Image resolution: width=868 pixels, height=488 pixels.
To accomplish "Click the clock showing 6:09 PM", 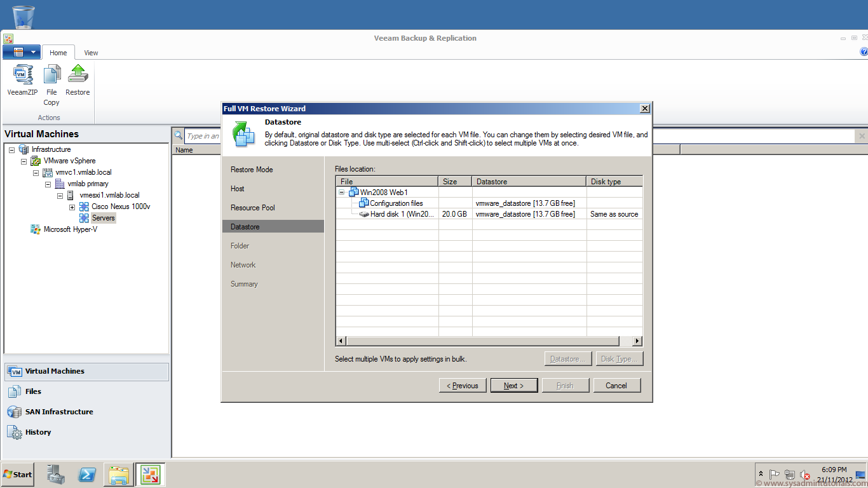I will point(834,470).
